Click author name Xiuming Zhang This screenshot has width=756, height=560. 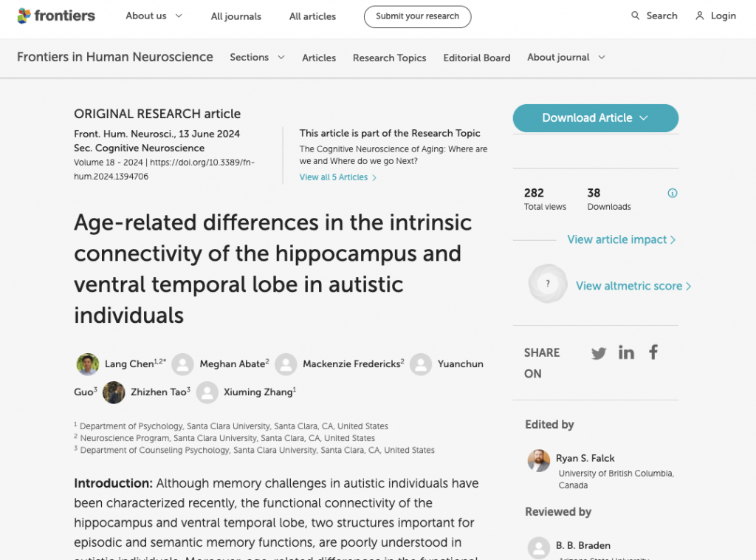point(258,392)
